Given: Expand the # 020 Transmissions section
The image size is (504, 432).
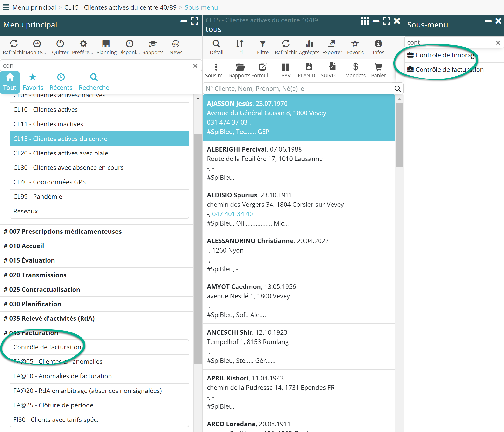Looking at the screenshot, I should [x=35, y=275].
